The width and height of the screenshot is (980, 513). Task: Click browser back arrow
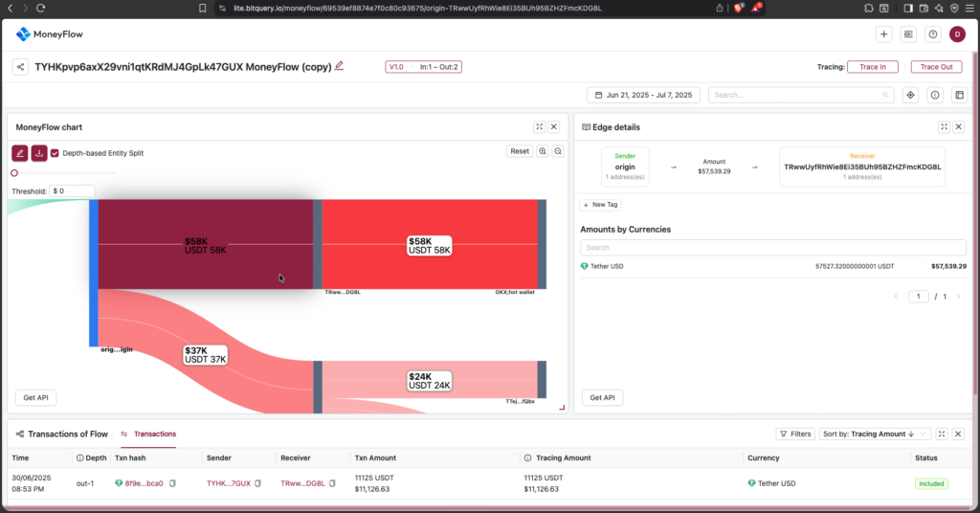[x=10, y=8]
